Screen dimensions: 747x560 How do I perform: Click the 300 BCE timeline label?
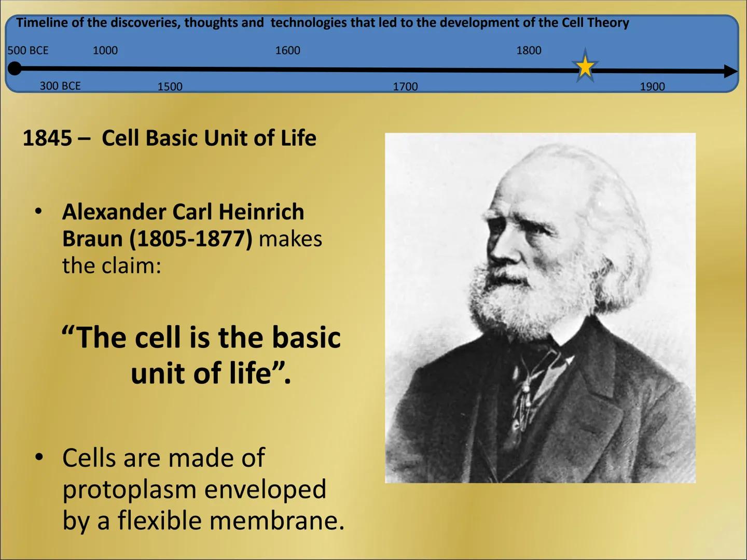60,86
